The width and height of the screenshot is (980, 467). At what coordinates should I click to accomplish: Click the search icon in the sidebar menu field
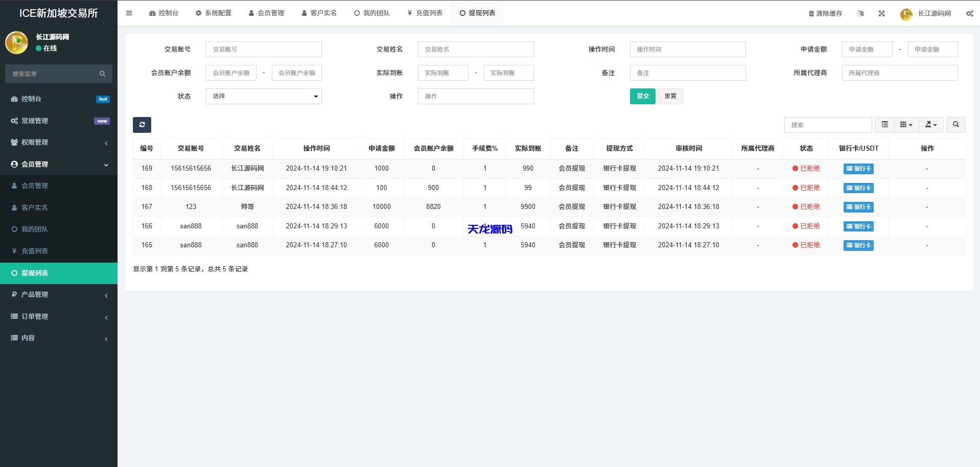pos(102,74)
